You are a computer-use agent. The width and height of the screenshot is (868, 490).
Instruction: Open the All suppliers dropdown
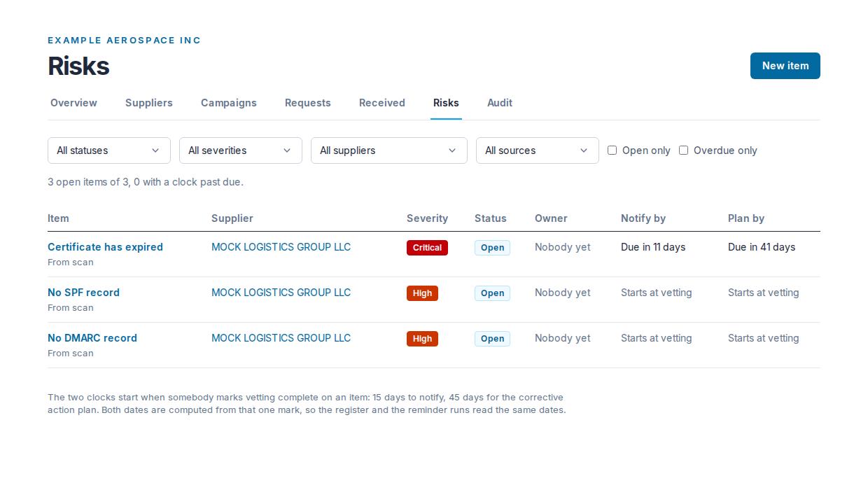(389, 150)
